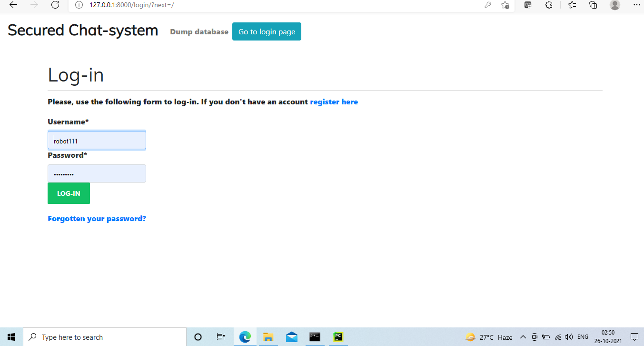This screenshot has width=644, height=346.
Task: Open the Collections icon
Action: tap(593, 5)
